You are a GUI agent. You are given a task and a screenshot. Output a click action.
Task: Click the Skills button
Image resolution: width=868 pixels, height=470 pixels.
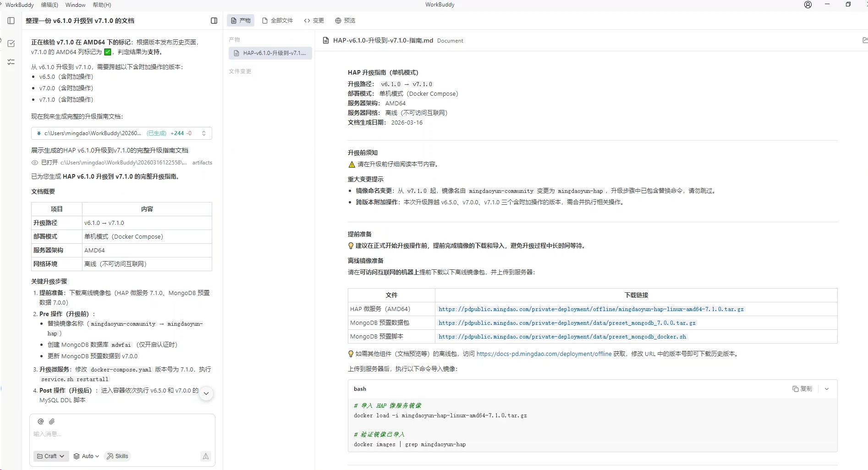(x=118, y=456)
